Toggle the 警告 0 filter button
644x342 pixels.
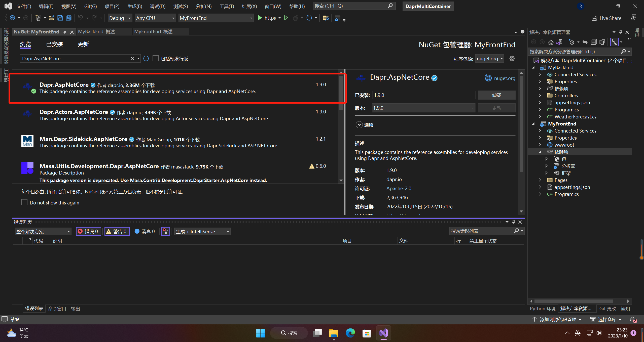(x=117, y=231)
